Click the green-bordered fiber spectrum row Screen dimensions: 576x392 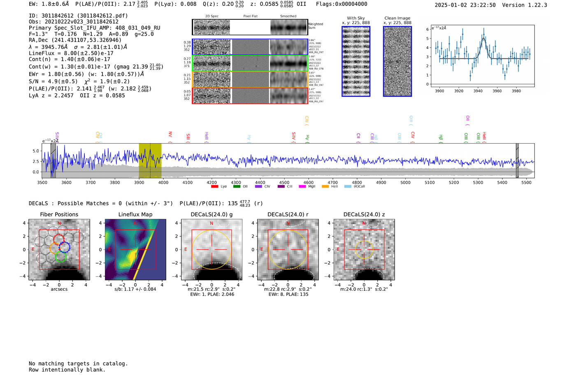(x=250, y=63)
